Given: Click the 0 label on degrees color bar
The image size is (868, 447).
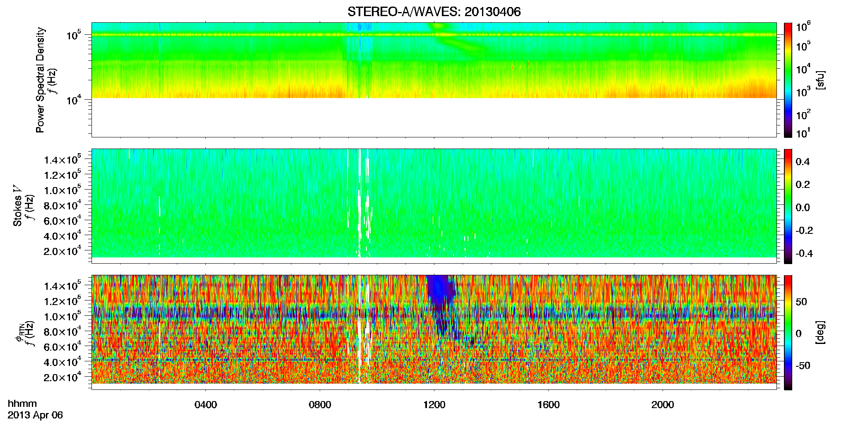Looking at the screenshot, I should [x=799, y=334].
